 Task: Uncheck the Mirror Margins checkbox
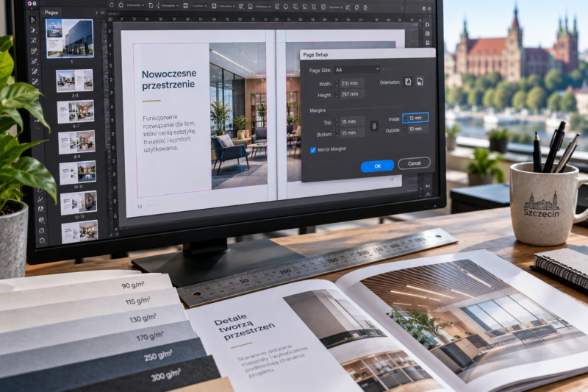point(313,150)
